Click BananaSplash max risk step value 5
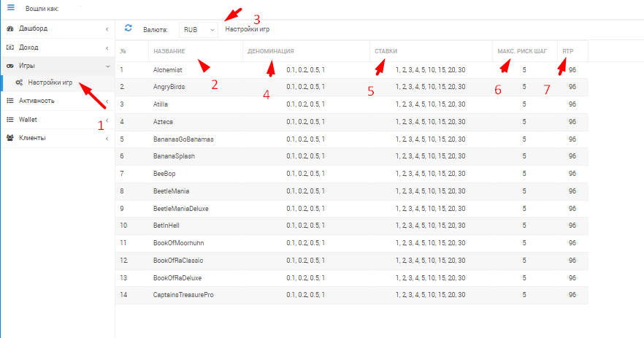Viewport: 644px width, 338px height. (x=524, y=156)
